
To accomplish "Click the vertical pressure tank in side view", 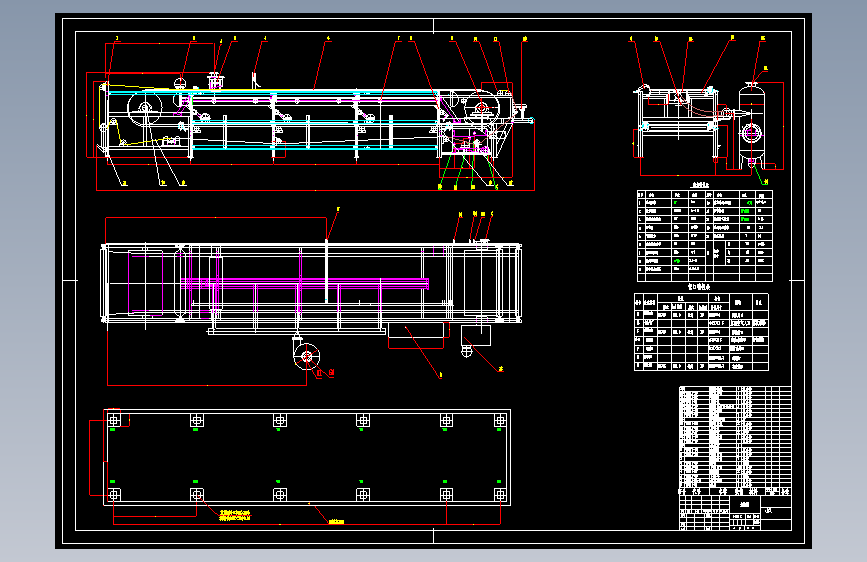I will 751,124.
